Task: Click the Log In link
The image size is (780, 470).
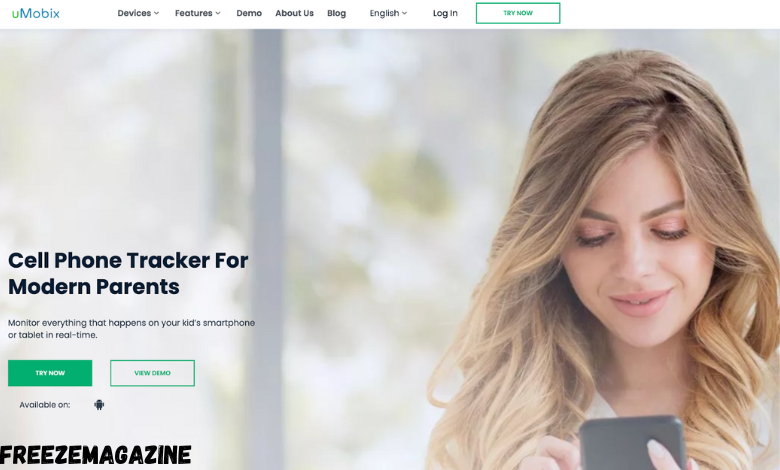Action: (x=445, y=13)
